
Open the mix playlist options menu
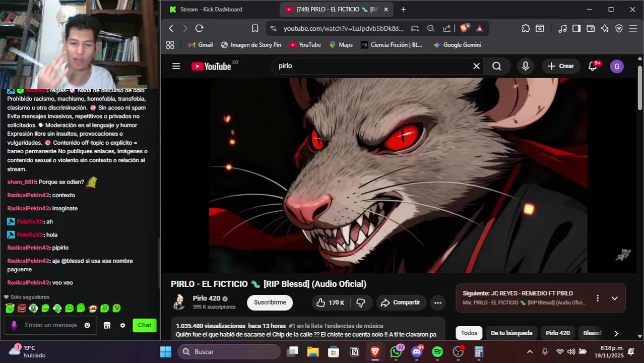pyautogui.click(x=598, y=298)
